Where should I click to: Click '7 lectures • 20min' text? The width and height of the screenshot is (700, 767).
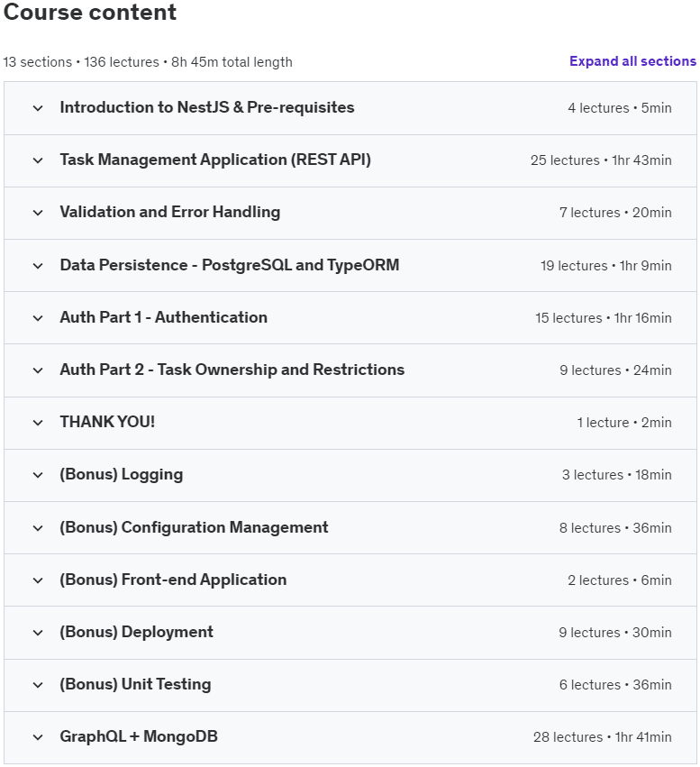click(x=615, y=213)
